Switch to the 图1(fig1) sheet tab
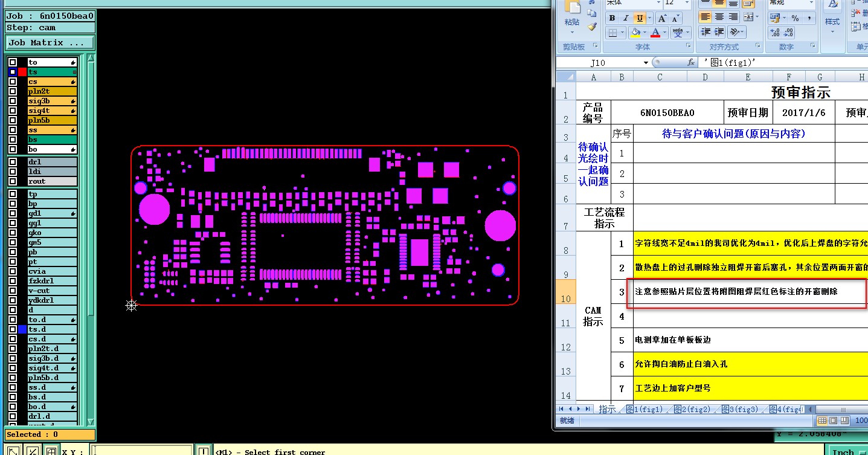Screen dimensions: 868x455 646,410
